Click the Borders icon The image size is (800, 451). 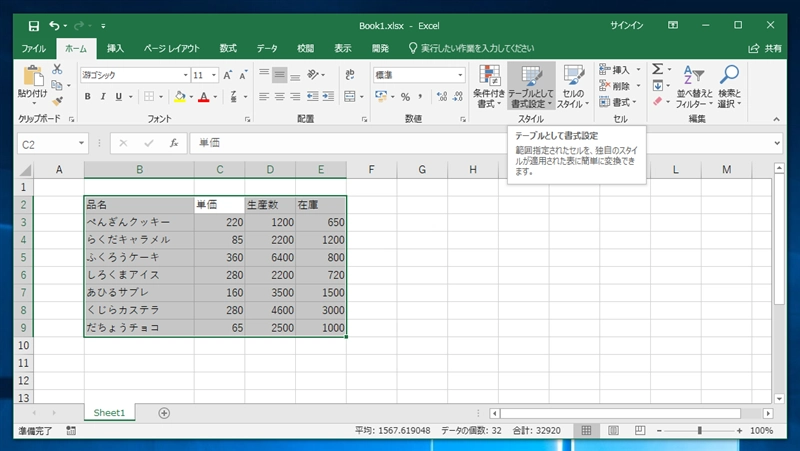[149, 96]
